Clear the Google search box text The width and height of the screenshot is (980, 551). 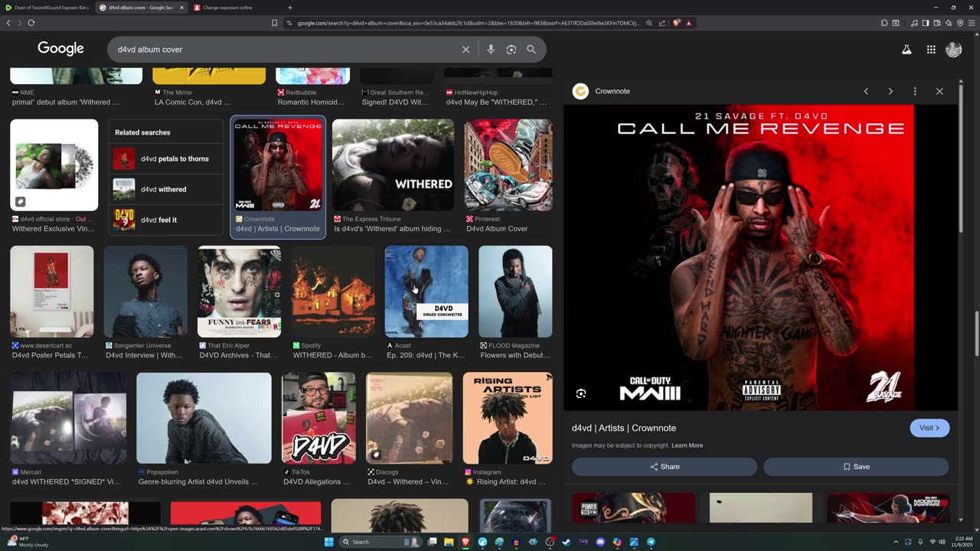465,50
